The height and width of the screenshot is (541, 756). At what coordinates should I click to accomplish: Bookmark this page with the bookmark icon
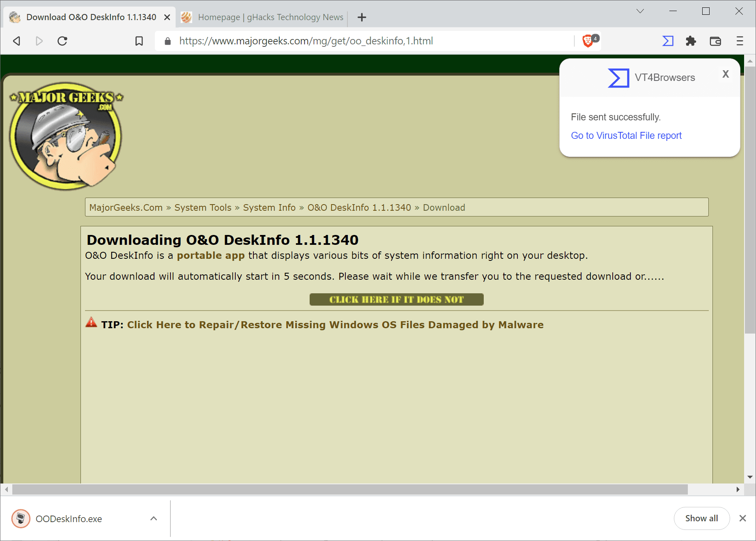click(139, 41)
